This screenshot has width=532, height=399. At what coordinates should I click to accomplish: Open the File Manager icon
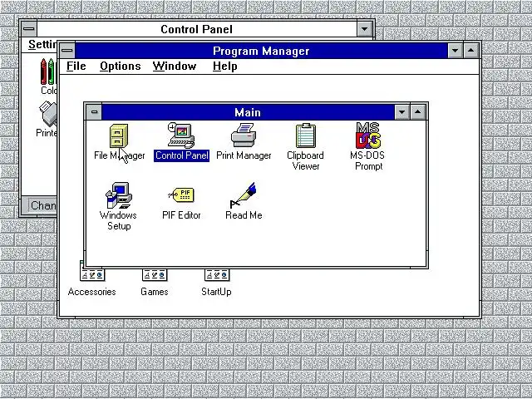[119, 135]
